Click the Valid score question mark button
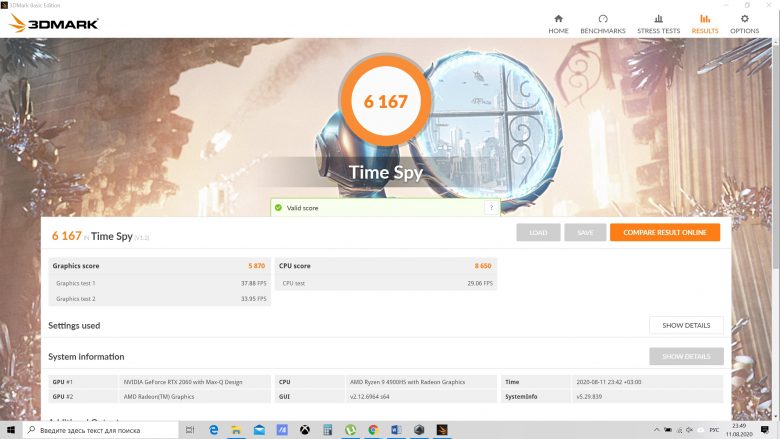The width and height of the screenshot is (780, 439). [491, 208]
